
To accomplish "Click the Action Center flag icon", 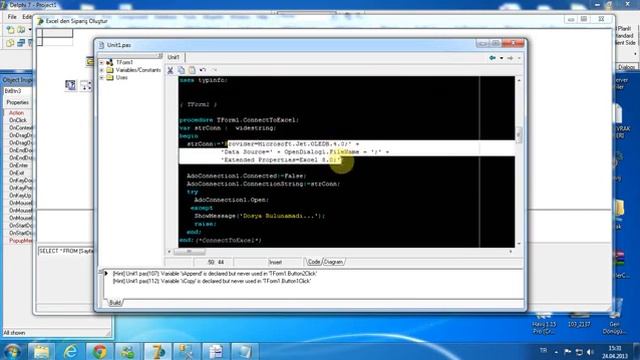I will click(567, 351).
